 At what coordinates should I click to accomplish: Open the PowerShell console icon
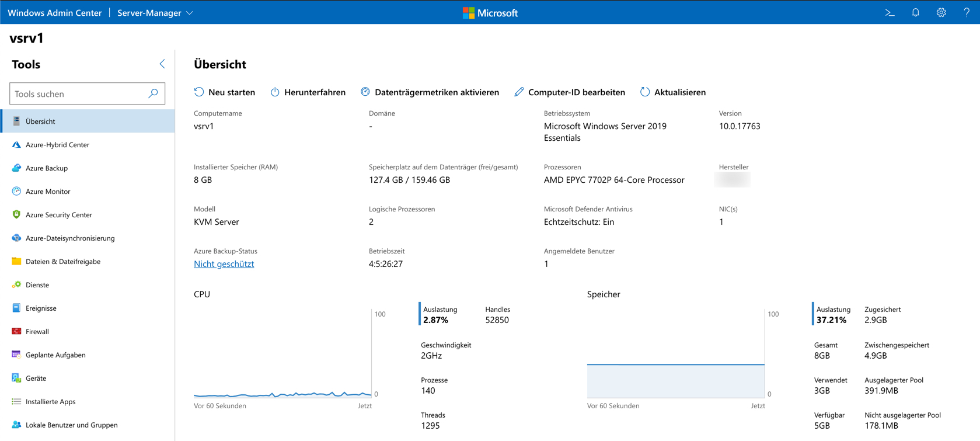tap(890, 12)
